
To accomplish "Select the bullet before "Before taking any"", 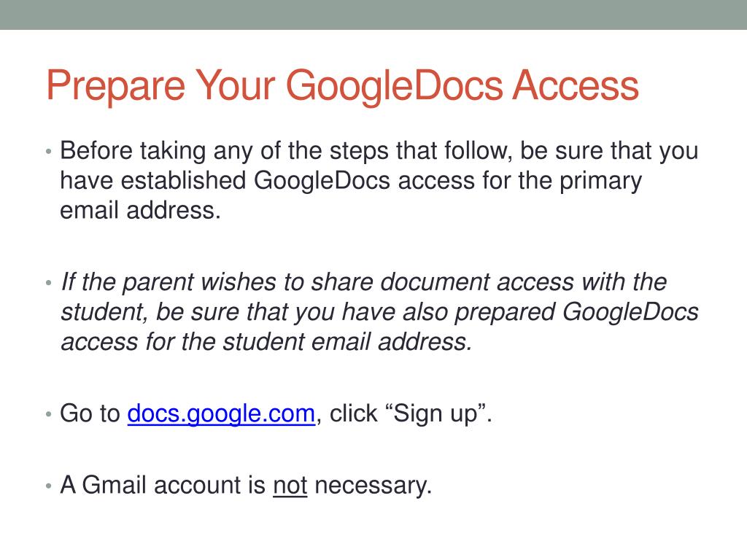I will 48,152.
